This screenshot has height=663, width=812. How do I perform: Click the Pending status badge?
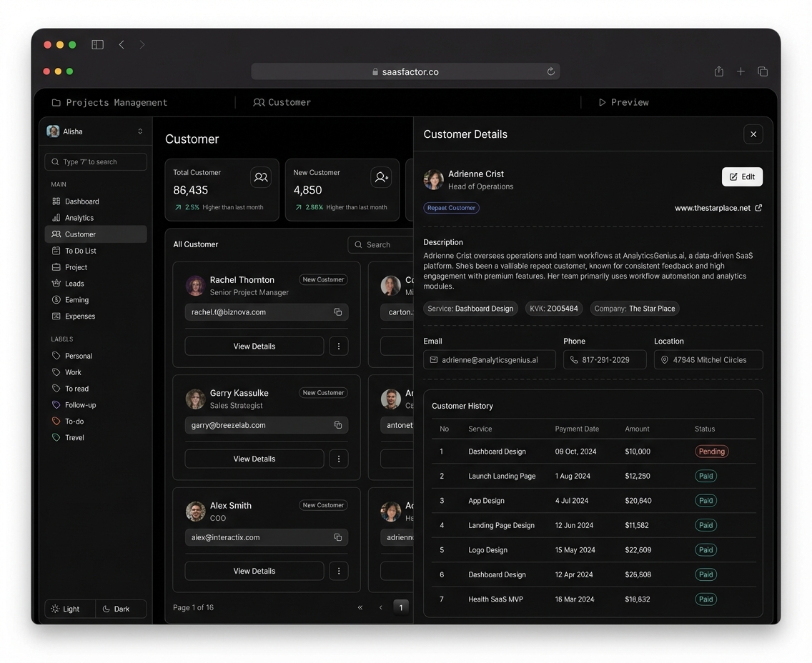pos(711,452)
